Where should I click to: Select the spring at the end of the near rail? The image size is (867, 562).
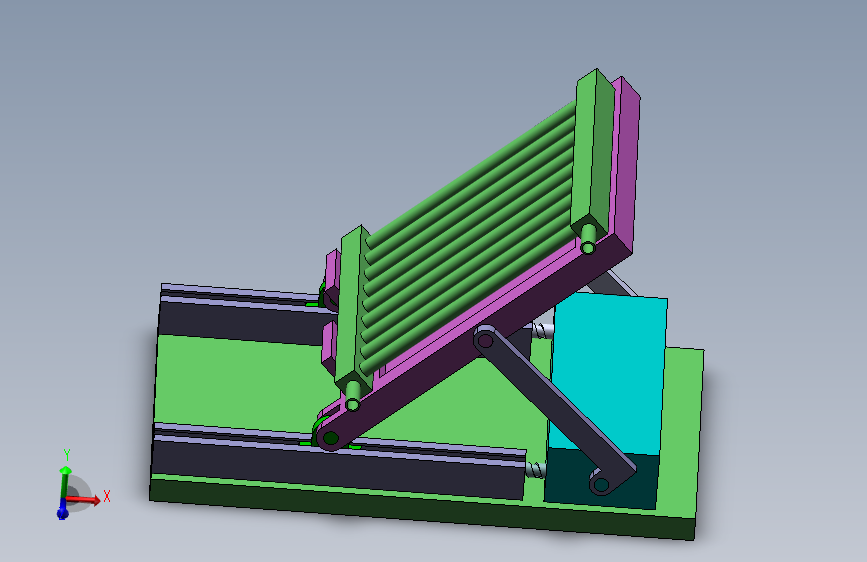point(535,471)
